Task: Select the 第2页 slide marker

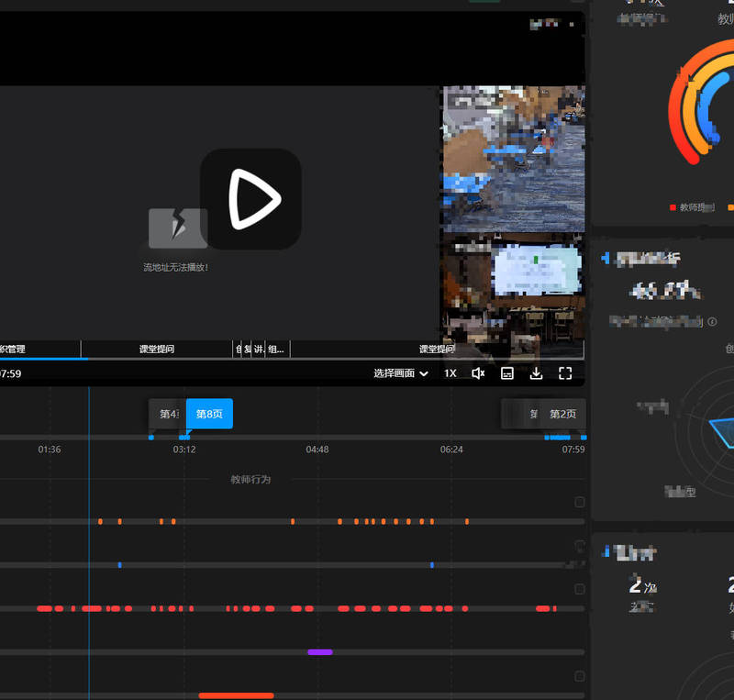Action: coord(562,414)
